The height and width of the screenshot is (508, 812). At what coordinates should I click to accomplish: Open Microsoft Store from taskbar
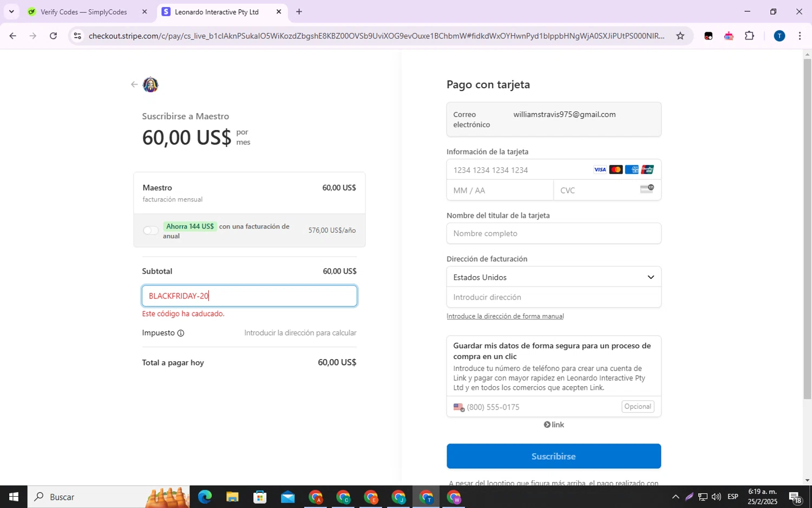[x=260, y=497]
